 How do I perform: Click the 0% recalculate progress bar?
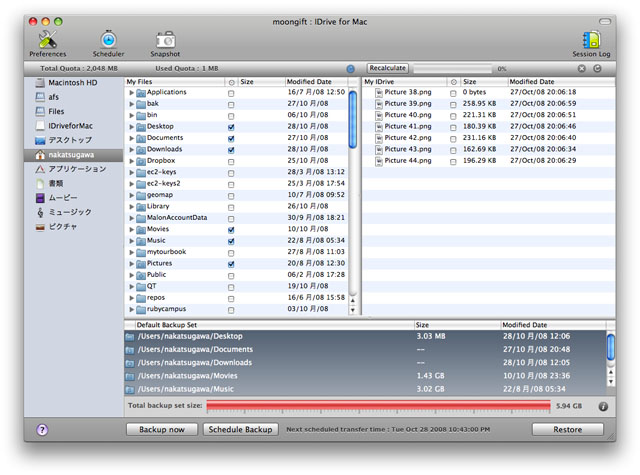tap(452, 69)
